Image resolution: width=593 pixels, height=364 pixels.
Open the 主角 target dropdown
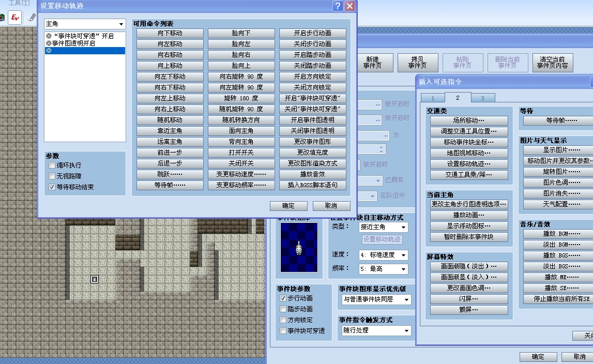[x=85, y=24]
